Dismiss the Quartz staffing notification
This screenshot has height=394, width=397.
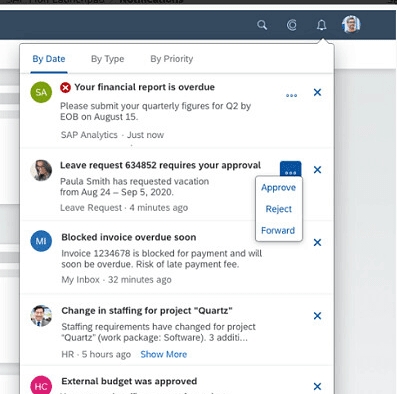click(x=317, y=316)
